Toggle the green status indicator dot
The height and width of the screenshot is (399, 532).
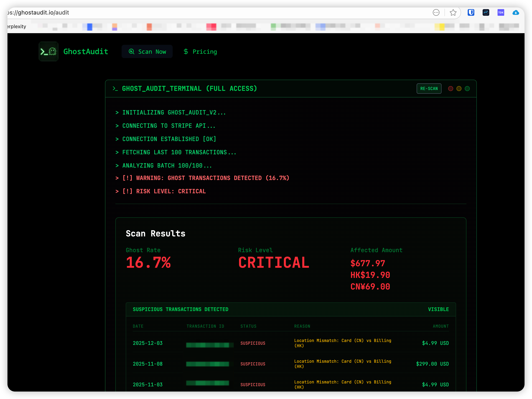coord(467,89)
